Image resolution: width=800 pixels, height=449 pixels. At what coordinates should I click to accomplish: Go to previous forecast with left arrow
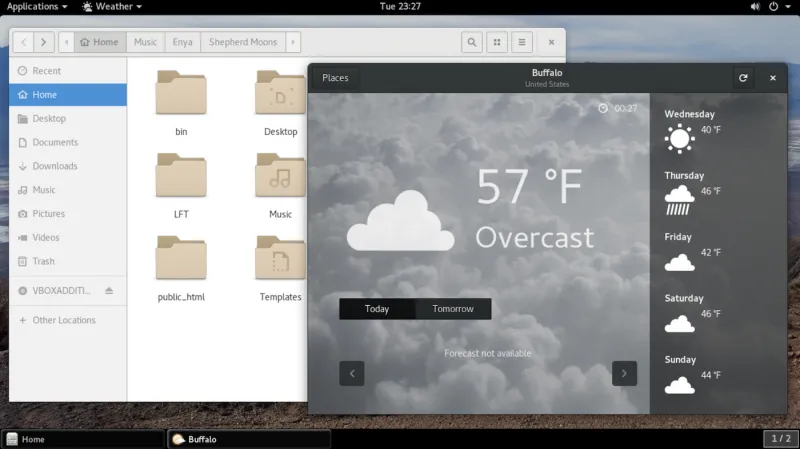click(351, 374)
